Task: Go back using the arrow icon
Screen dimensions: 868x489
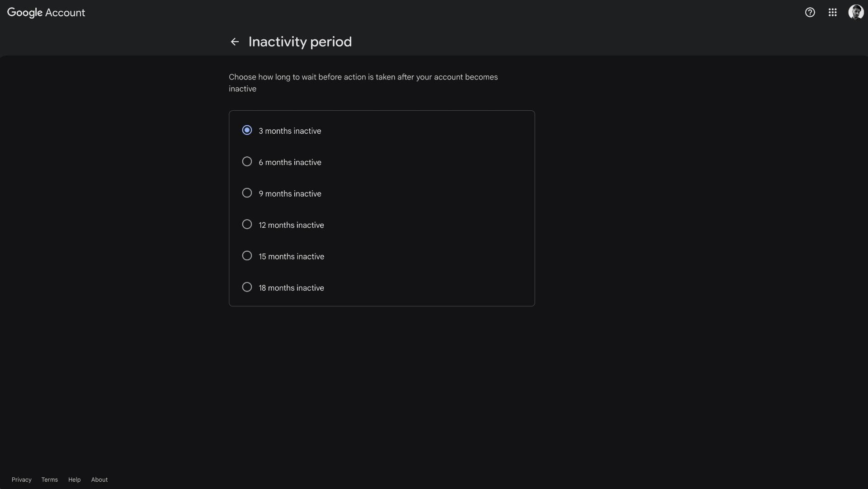Action: (234, 42)
